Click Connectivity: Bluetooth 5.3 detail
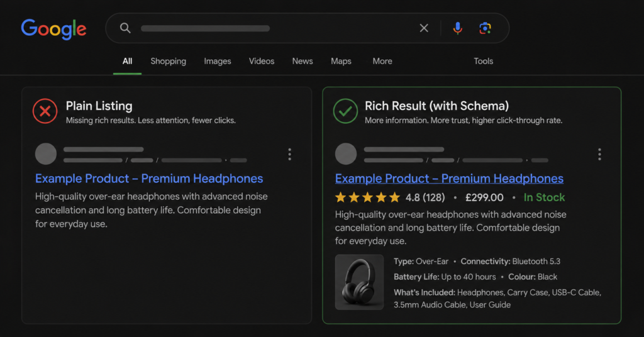 [x=511, y=262]
